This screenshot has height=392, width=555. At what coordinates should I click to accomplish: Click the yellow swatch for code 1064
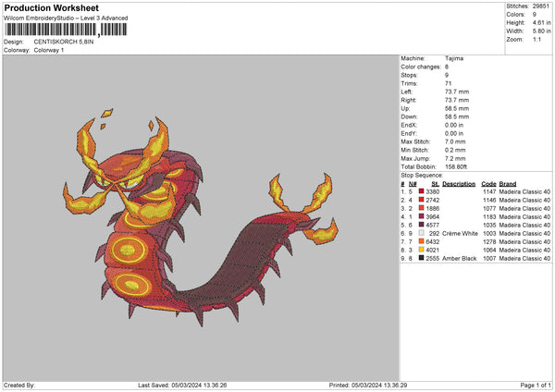[422, 250]
